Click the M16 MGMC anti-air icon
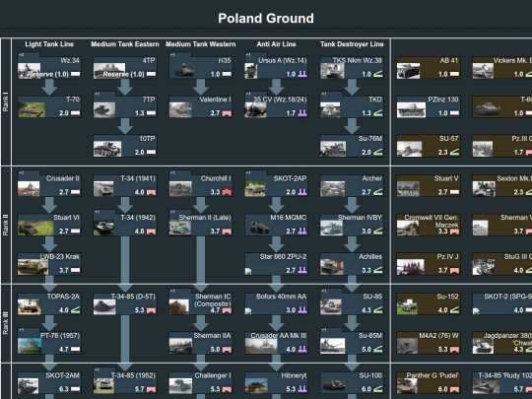 click(302, 232)
